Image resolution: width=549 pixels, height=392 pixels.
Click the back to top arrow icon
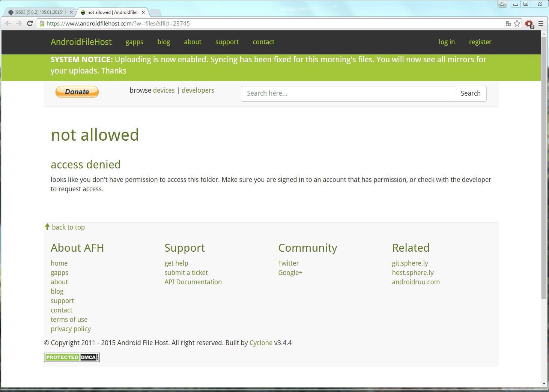click(x=47, y=227)
